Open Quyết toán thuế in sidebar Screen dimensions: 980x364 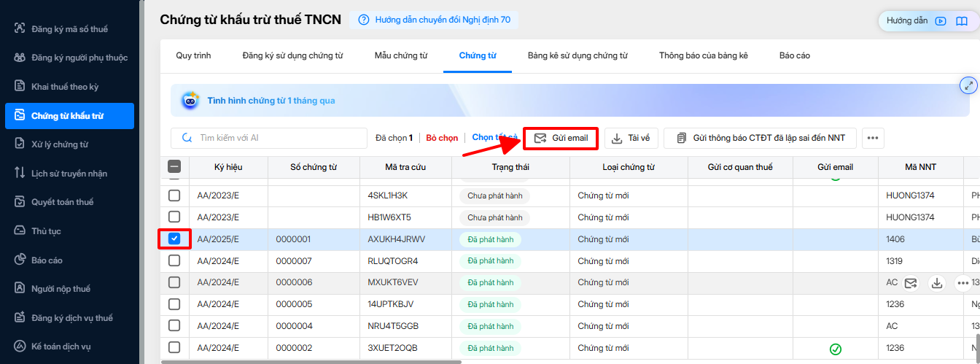tap(62, 202)
